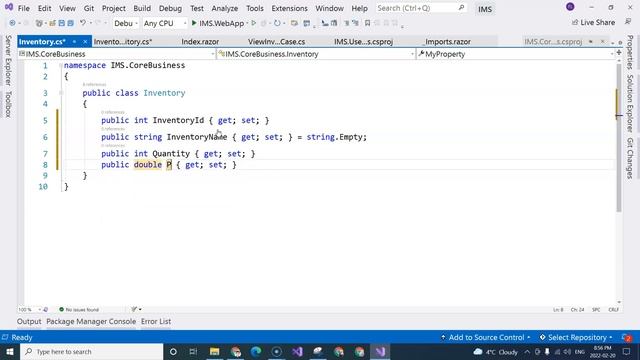Click the code cleanup broom icon
The height and width of the screenshot is (360, 640).
134,309
